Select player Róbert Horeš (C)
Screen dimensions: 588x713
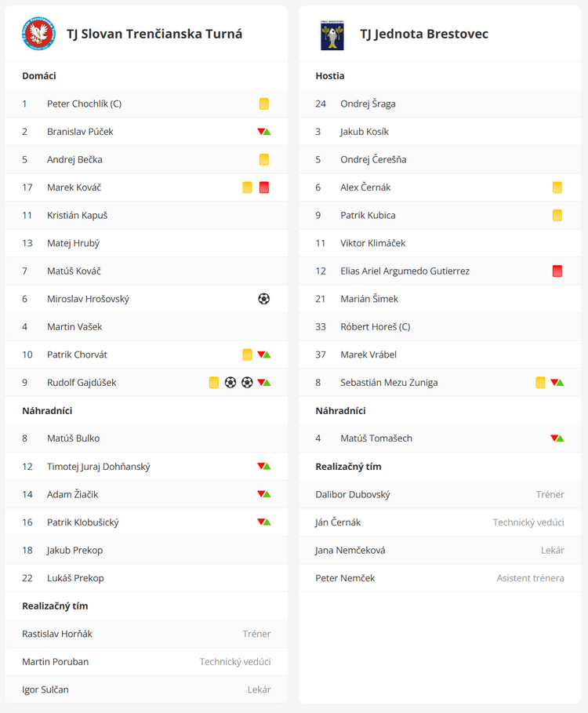click(x=376, y=327)
